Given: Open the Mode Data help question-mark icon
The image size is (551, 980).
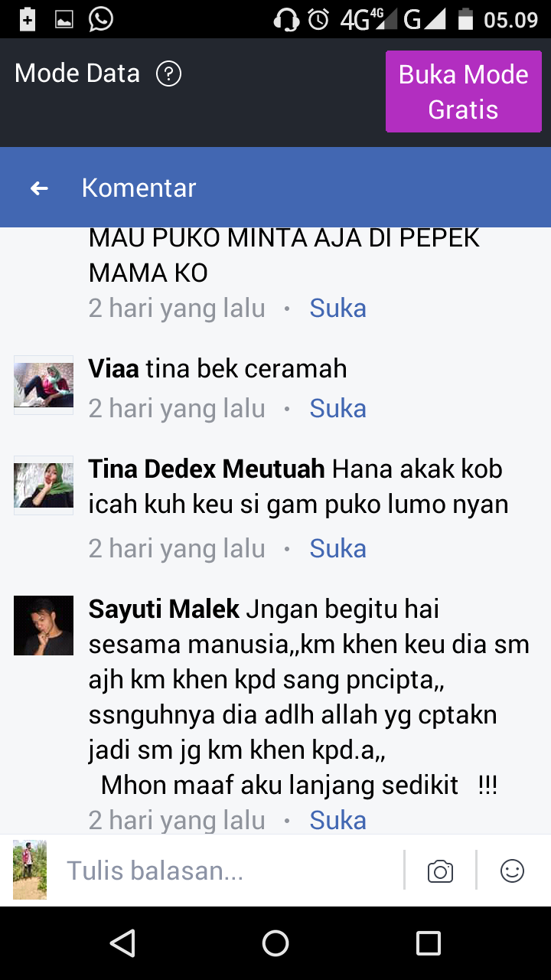Looking at the screenshot, I should [x=168, y=74].
